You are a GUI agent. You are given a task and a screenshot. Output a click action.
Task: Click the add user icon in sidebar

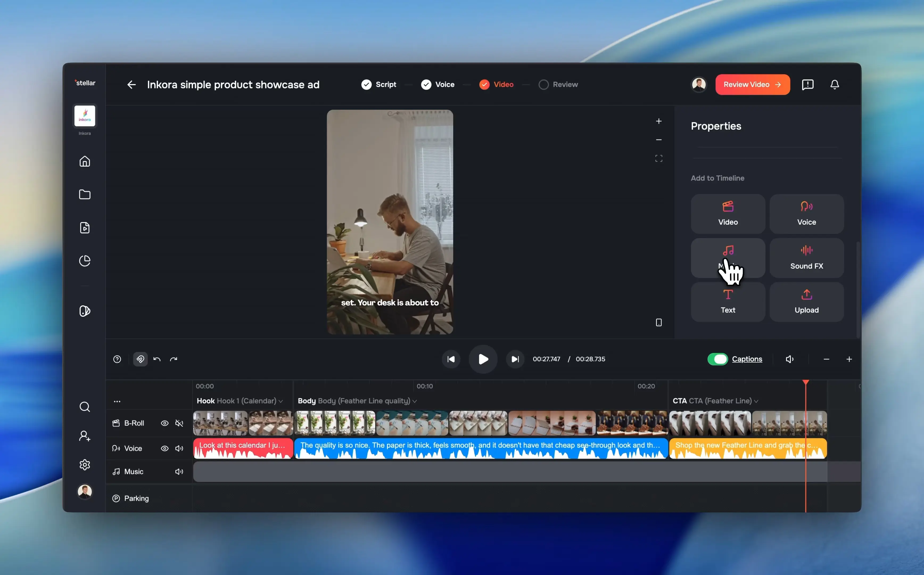click(84, 436)
